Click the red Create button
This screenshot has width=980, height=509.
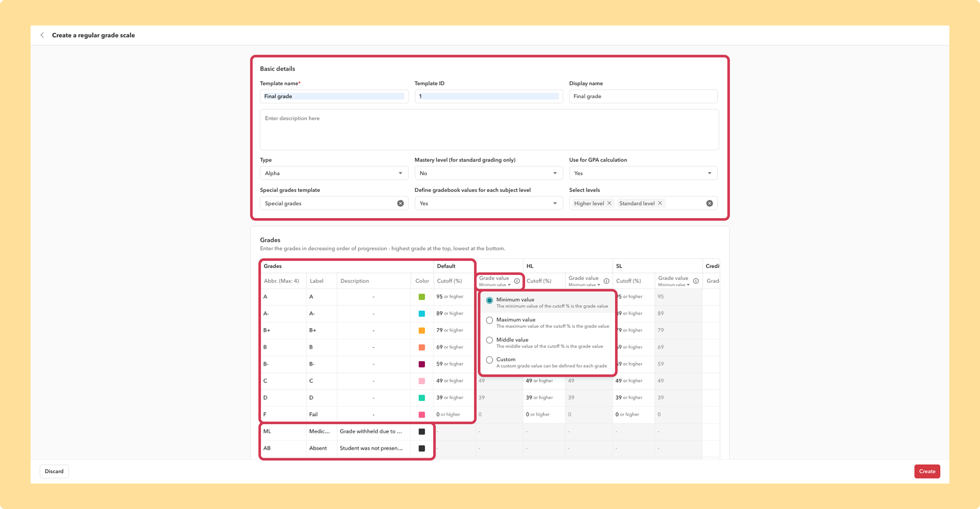pyautogui.click(x=927, y=471)
